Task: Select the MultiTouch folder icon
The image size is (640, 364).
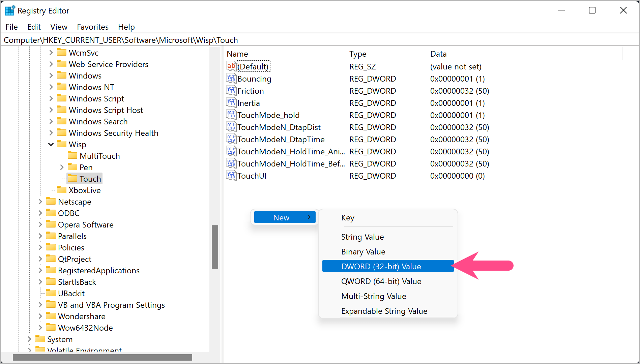Action: (x=72, y=156)
